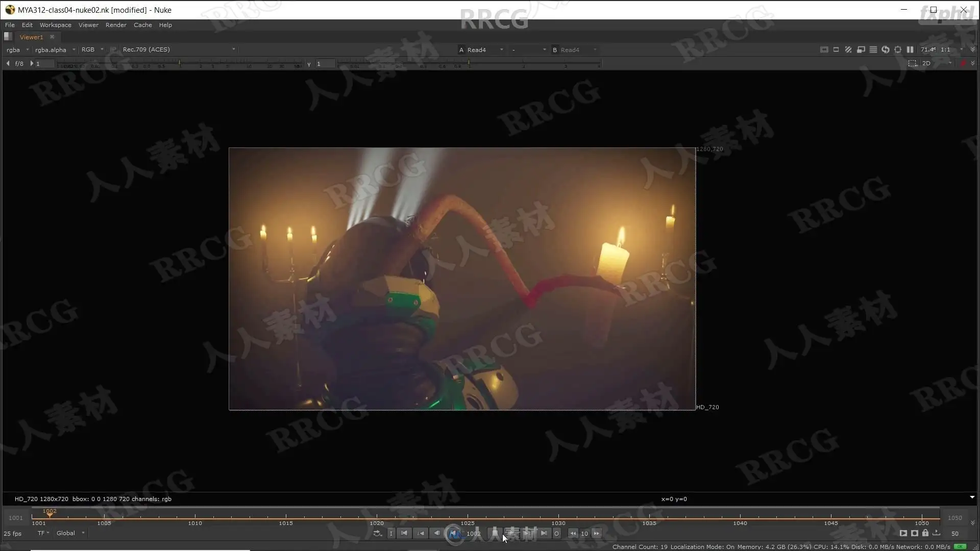The height and width of the screenshot is (551, 980).
Task: Go to the previous keyframe
Action: pos(421,533)
